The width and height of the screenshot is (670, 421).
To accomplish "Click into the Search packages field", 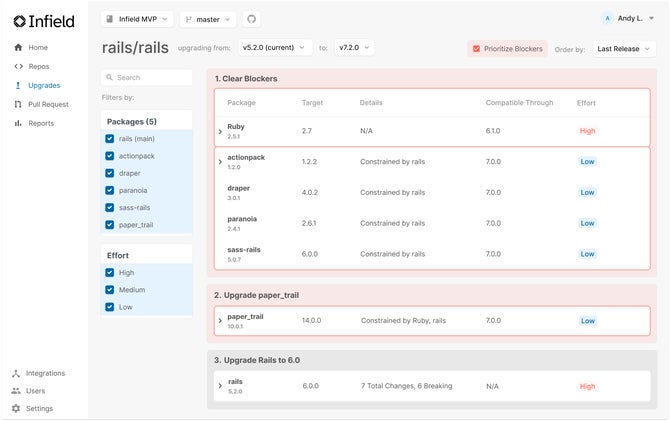I will tap(147, 77).
